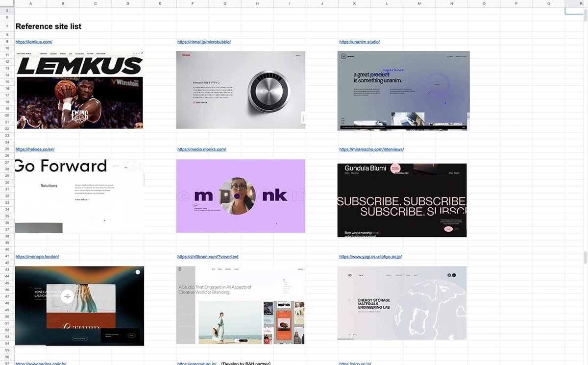
Task: Select the LEMKUS basketball screenshot image
Action: [x=79, y=90]
